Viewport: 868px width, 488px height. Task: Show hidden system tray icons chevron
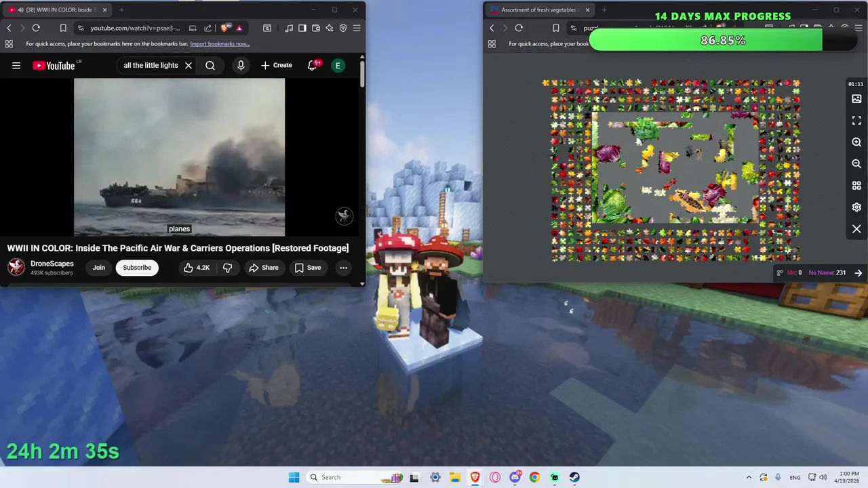749,477
